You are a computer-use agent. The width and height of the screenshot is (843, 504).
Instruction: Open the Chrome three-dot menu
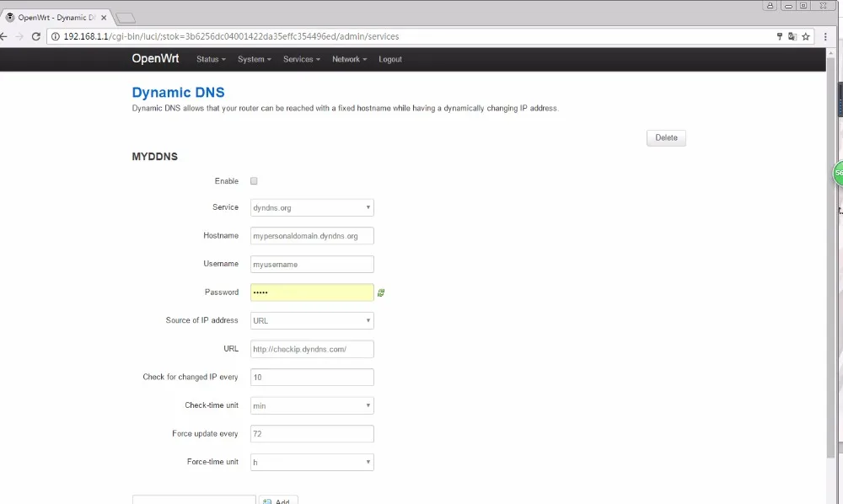tap(825, 36)
